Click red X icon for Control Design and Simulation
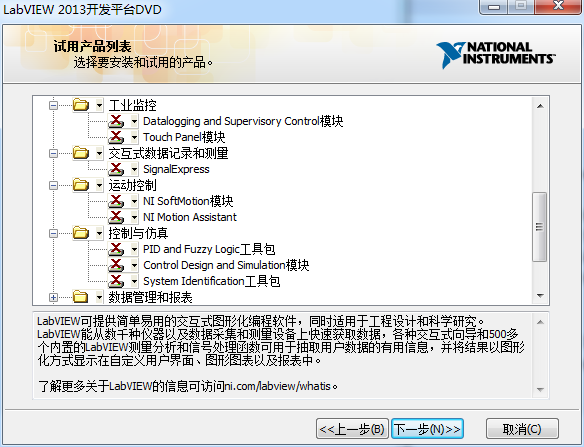 click(116, 265)
